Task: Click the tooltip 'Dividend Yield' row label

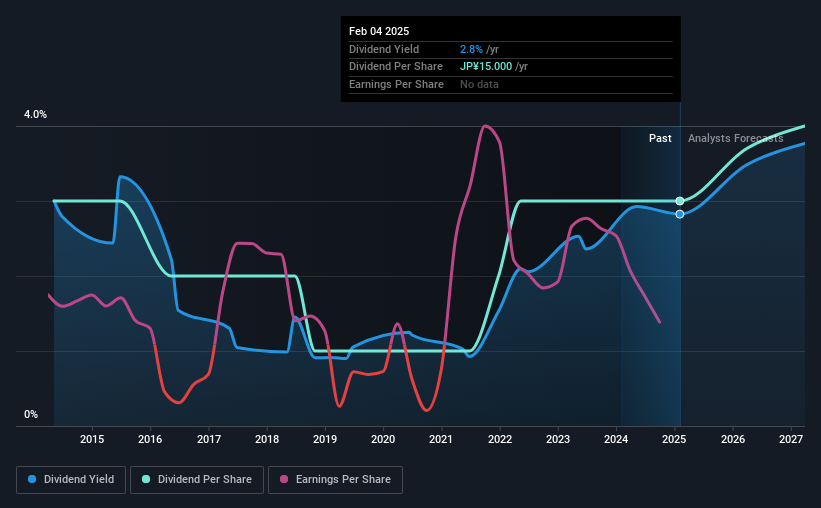Action: (384, 49)
